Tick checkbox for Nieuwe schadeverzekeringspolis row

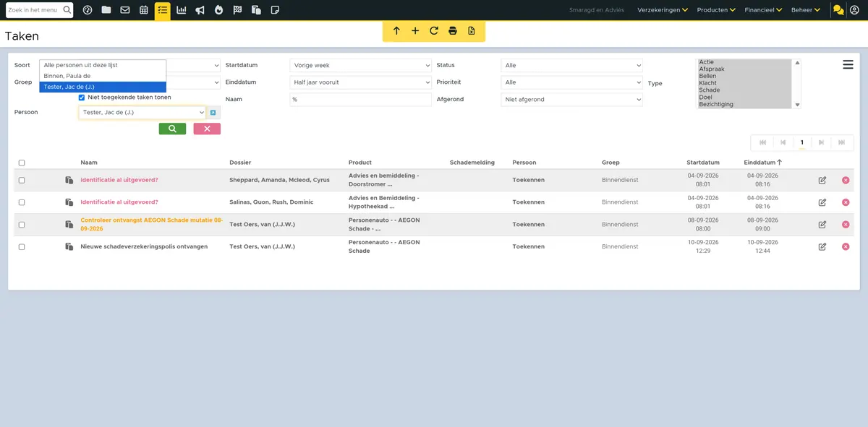(22, 247)
